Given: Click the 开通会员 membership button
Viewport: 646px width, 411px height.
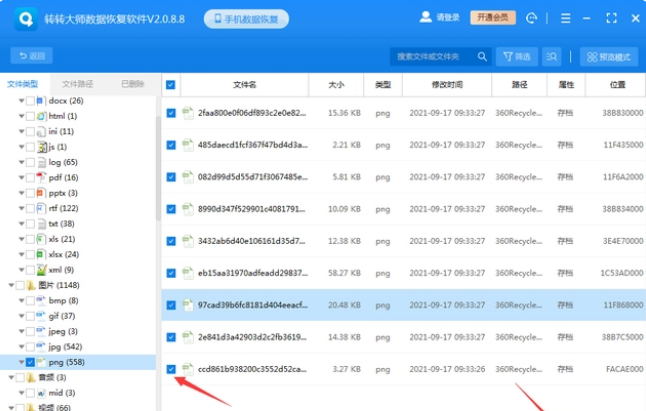Looking at the screenshot, I should tap(491, 18).
